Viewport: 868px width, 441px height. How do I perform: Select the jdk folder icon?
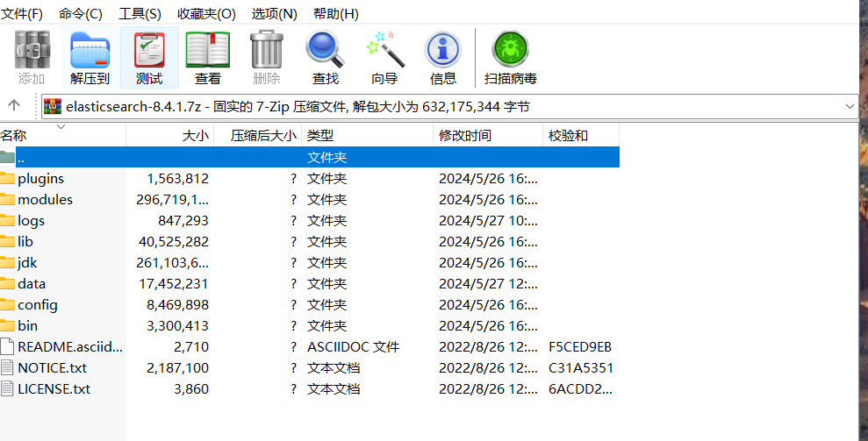(7, 262)
